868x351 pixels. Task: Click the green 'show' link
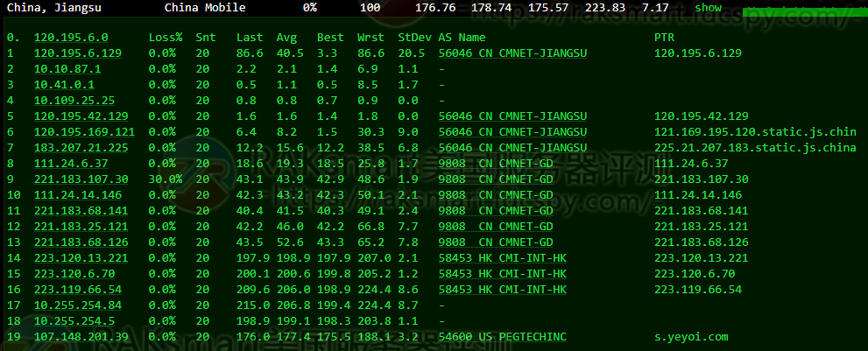708,8
